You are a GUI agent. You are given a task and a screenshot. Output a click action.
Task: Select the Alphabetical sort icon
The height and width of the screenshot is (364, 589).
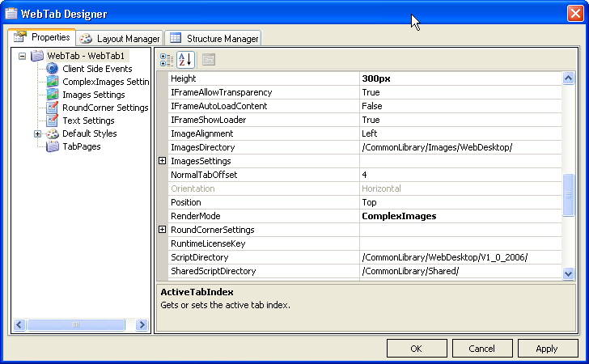click(185, 59)
